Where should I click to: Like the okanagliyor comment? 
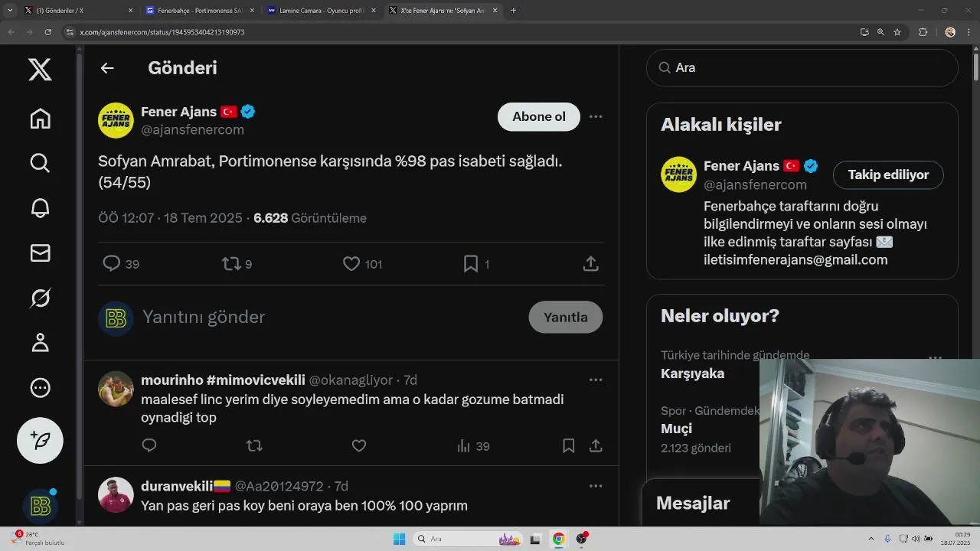point(359,445)
